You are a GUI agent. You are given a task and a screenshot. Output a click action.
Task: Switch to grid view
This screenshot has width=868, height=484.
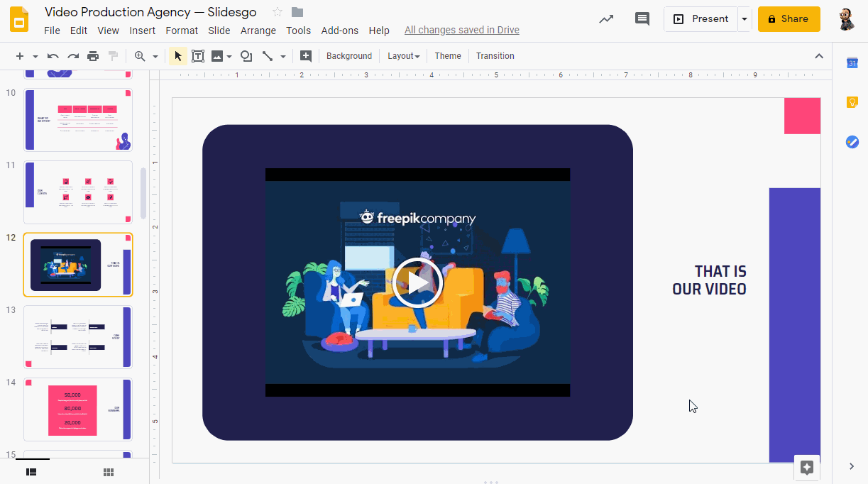pyautogui.click(x=109, y=472)
